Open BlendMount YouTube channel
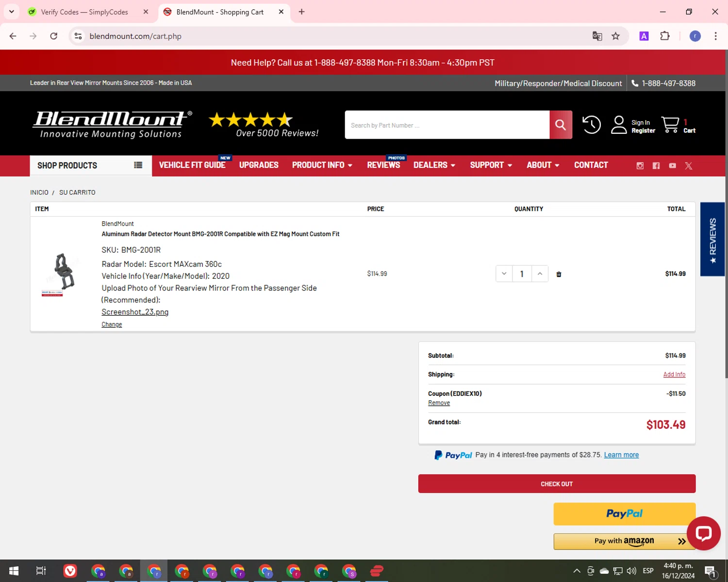This screenshot has height=582, width=728. tap(672, 166)
